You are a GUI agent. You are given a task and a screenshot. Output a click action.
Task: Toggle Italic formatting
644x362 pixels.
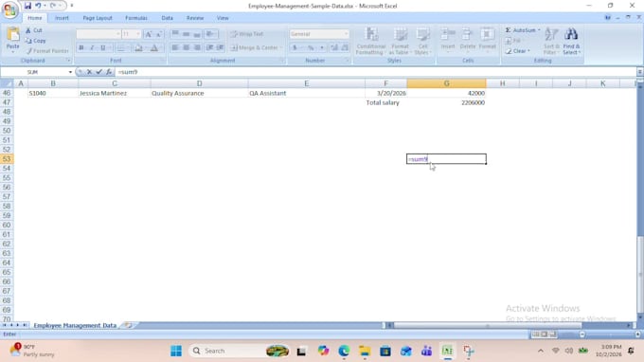(x=92, y=48)
